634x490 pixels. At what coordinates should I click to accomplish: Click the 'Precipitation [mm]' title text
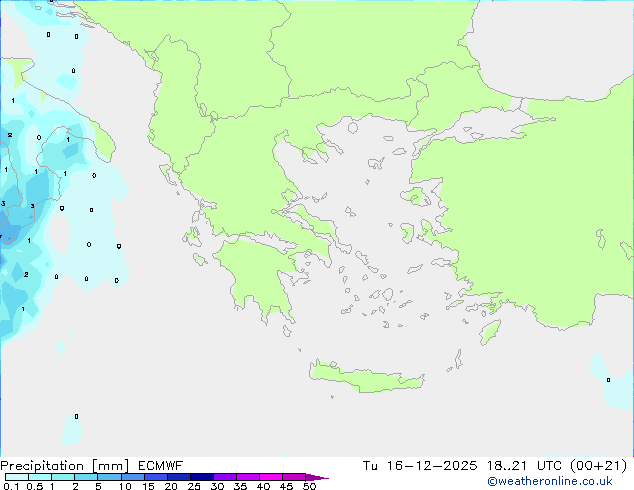coord(65,466)
